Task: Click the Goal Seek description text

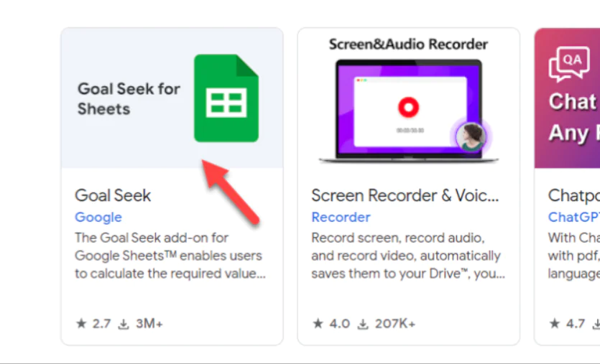Action: coord(168,256)
